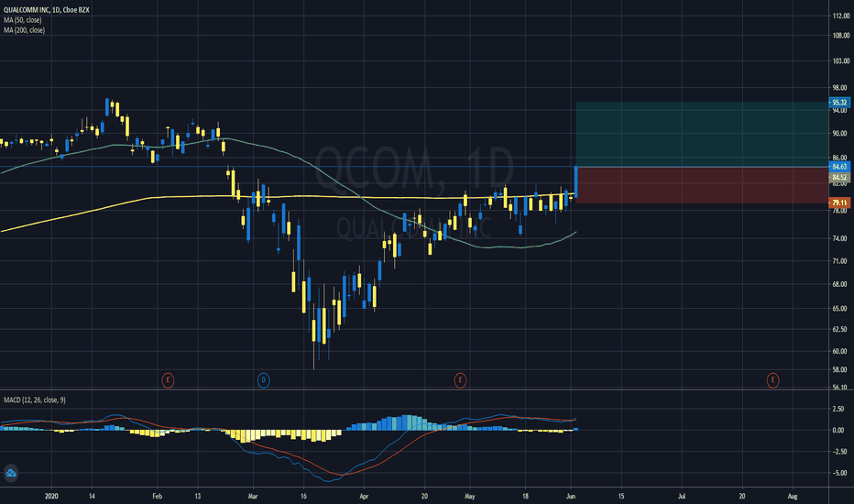The width and height of the screenshot is (854, 504).
Task: Click the 108.00 price axis label
Action: pyautogui.click(x=840, y=36)
